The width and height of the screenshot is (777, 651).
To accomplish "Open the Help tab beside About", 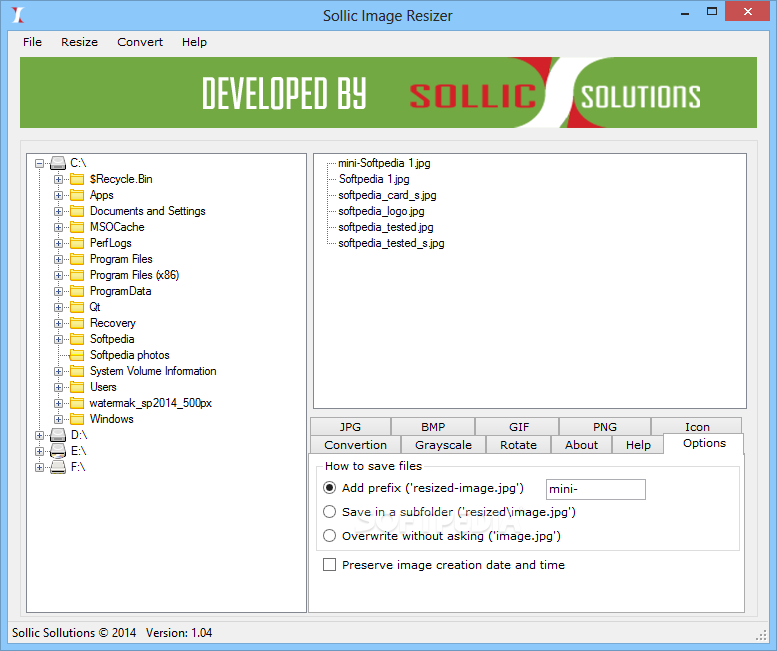I will 638,445.
